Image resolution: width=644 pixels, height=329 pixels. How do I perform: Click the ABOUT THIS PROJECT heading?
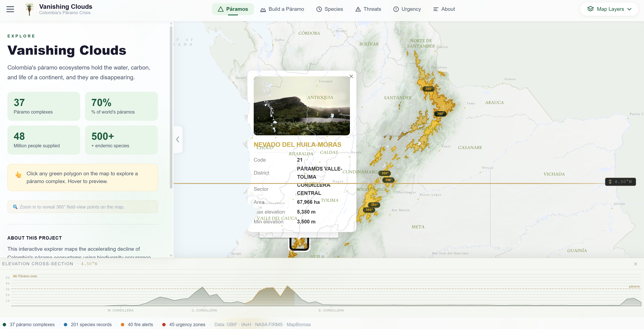(x=34, y=238)
